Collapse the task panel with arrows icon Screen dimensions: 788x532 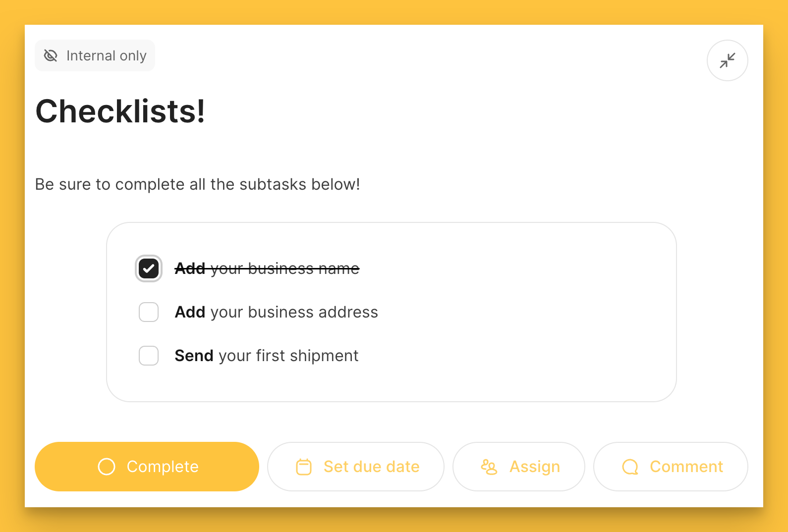click(x=727, y=60)
